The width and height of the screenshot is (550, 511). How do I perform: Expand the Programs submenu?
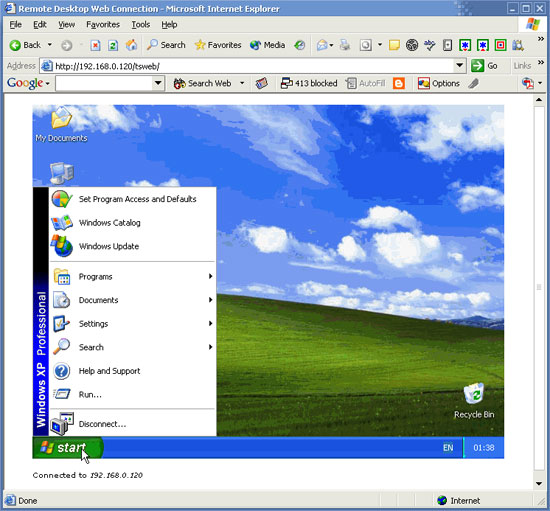click(133, 277)
